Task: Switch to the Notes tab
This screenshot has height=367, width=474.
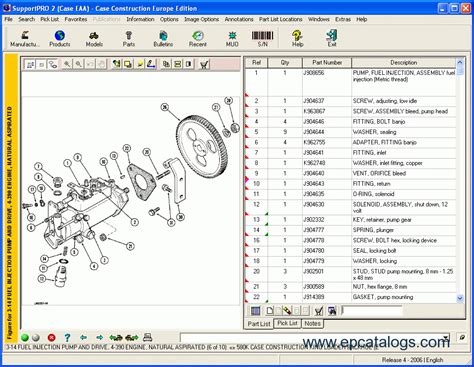Action: [312, 323]
